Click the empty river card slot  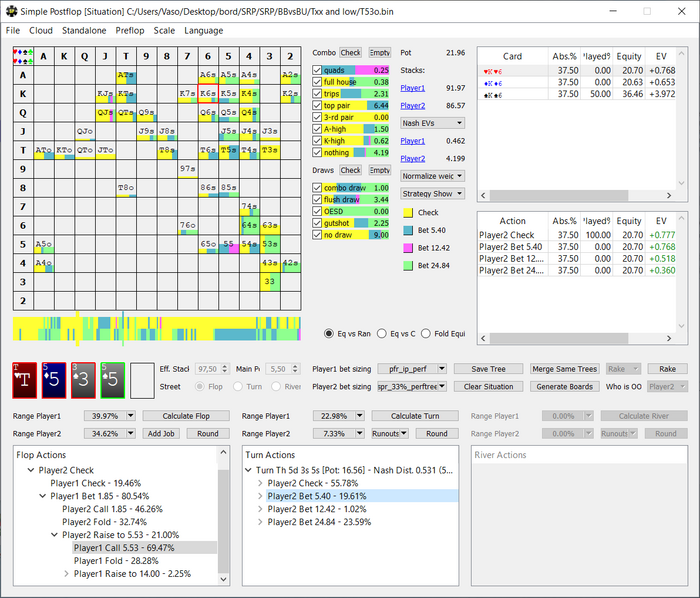click(x=143, y=380)
